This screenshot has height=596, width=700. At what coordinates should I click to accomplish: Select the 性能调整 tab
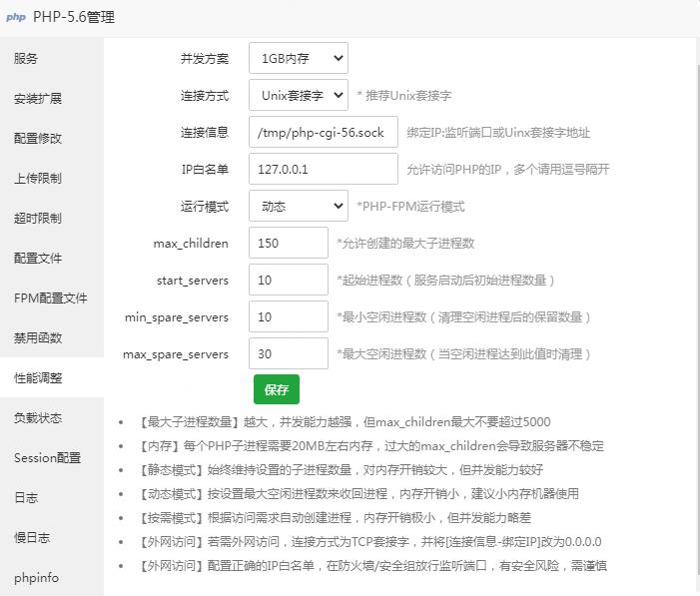tap(52, 377)
